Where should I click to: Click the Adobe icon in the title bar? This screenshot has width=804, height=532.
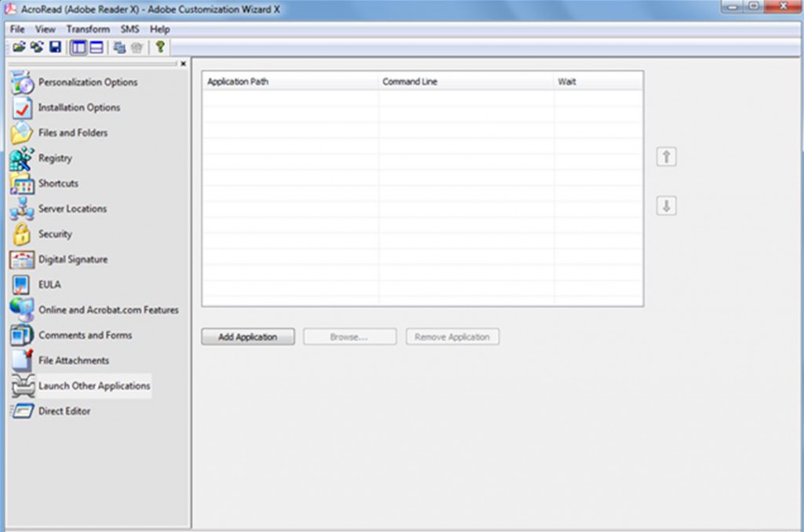click(x=10, y=9)
